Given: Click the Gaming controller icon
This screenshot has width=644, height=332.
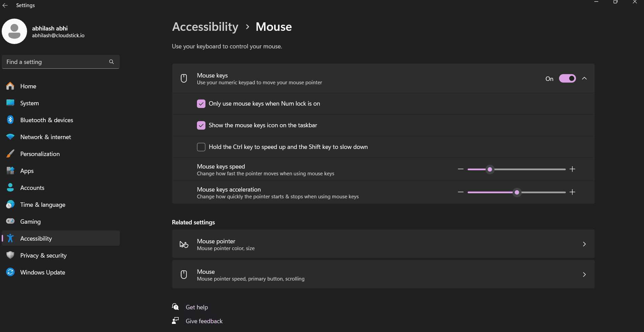Looking at the screenshot, I should pyautogui.click(x=10, y=221).
